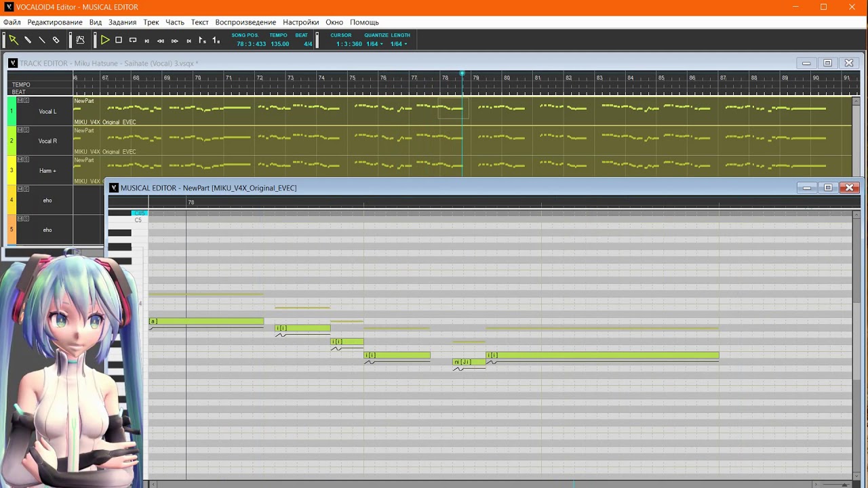The width and height of the screenshot is (868, 488).
Task: Select the pencil tool
Action: [x=28, y=40]
